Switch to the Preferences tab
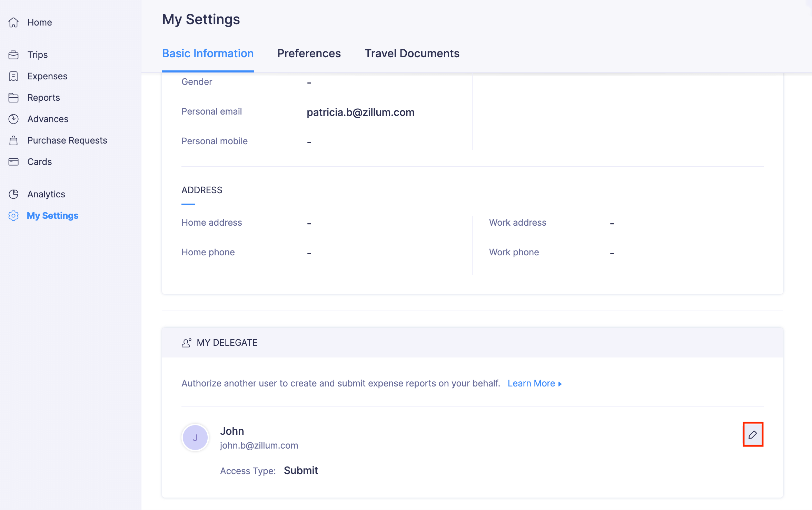This screenshot has height=510, width=812. (x=309, y=53)
